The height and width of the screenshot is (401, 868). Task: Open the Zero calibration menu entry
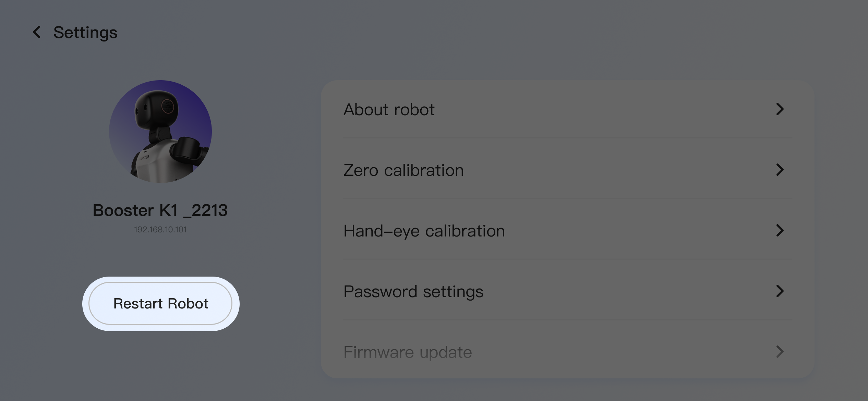tap(567, 170)
